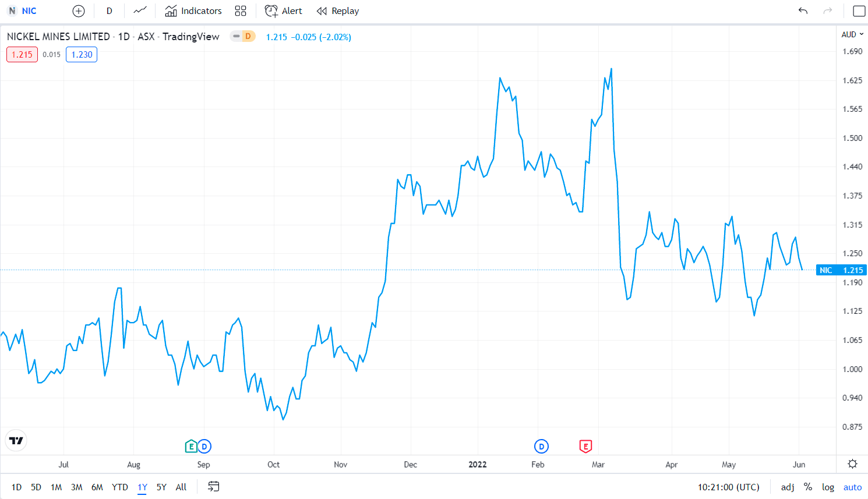The height and width of the screenshot is (499, 868).
Task: Toggle adj dividend adjustment
Action: [788, 487]
